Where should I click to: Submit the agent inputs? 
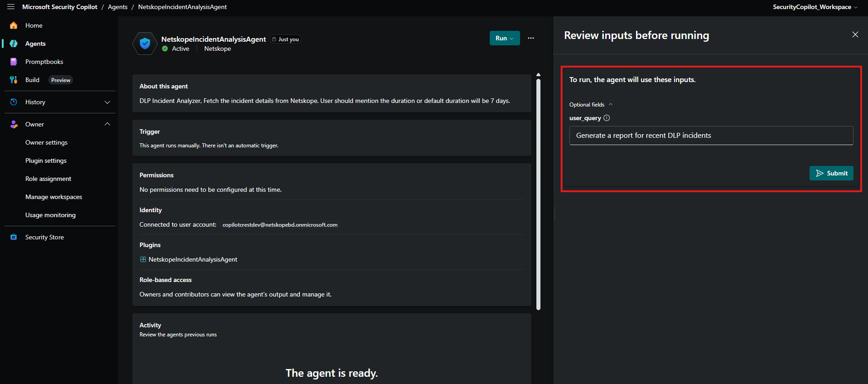point(831,173)
